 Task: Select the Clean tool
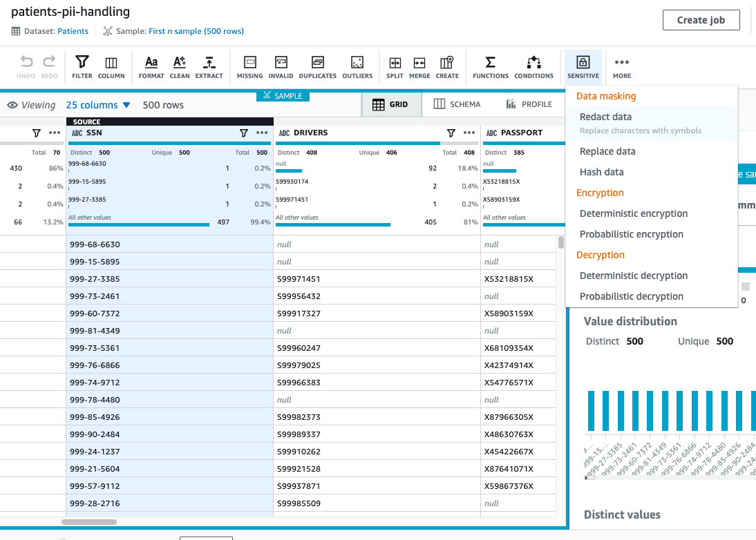(x=180, y=67)
